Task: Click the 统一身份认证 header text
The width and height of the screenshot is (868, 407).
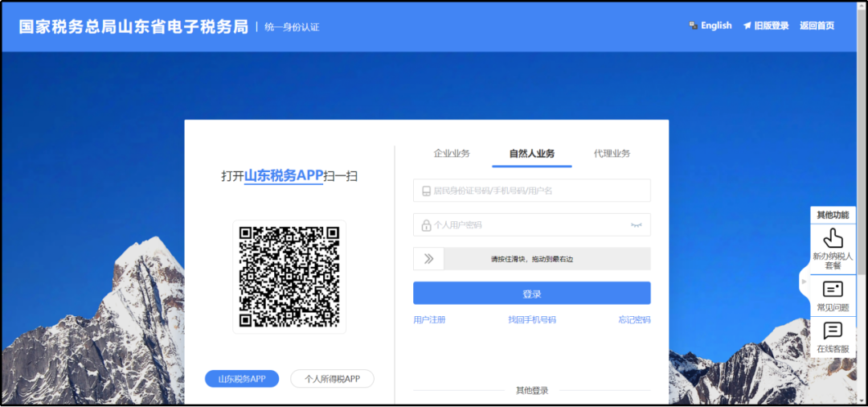Action: [292, 27]
